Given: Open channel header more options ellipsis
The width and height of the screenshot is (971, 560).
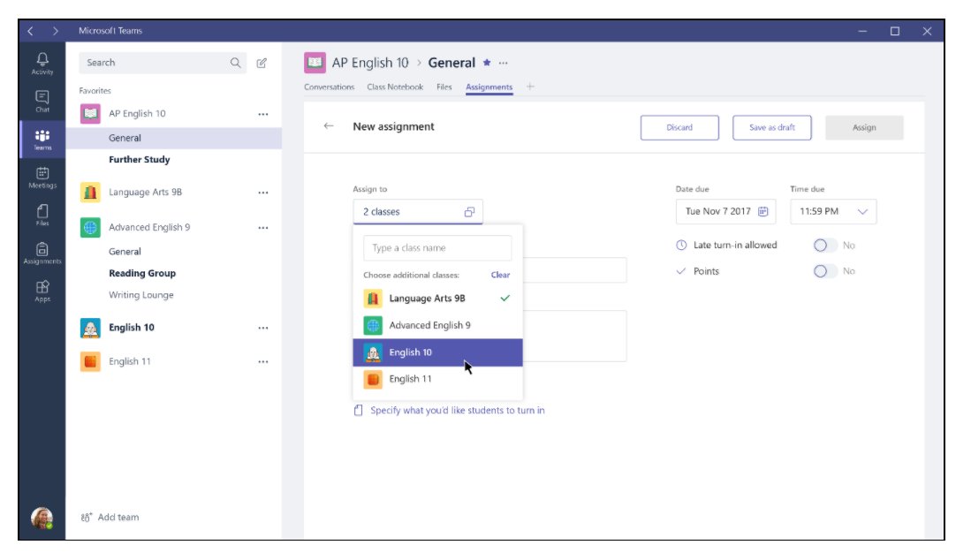Looking at the screenshot, I should pos(504,63).
